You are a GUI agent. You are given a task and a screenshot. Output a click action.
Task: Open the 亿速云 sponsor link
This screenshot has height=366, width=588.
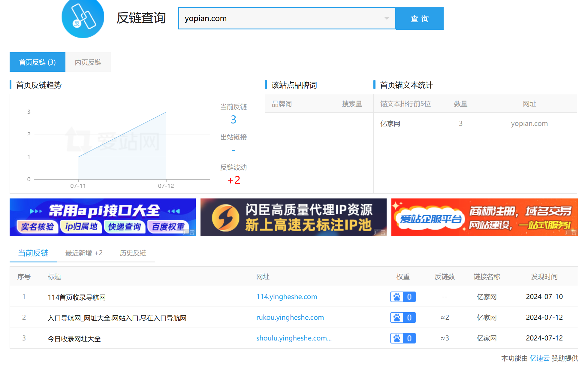(539, 358)
